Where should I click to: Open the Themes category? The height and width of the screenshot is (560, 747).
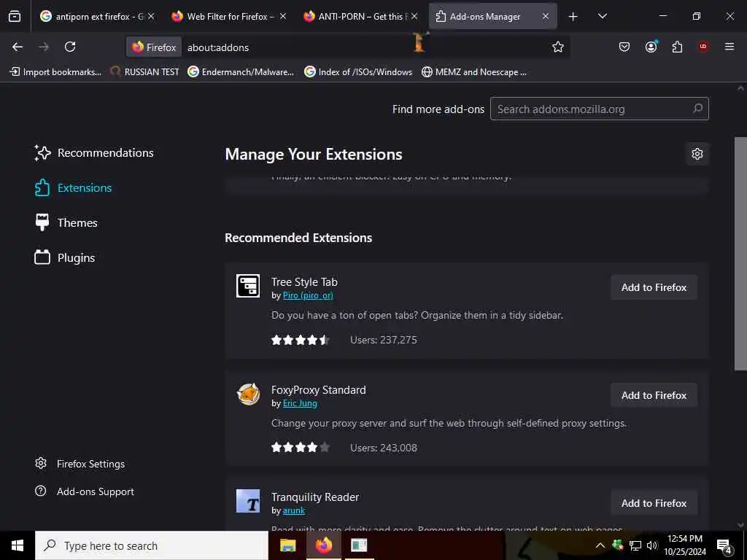[66, 223]
